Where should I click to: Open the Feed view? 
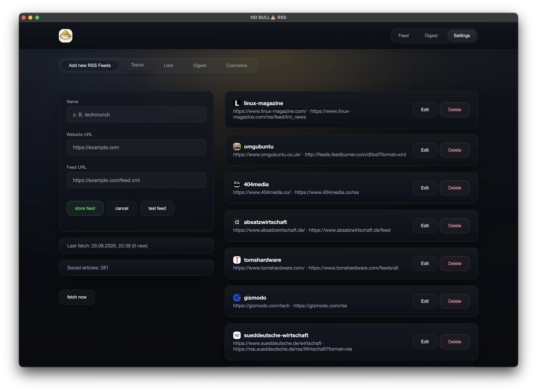[404, 36]
